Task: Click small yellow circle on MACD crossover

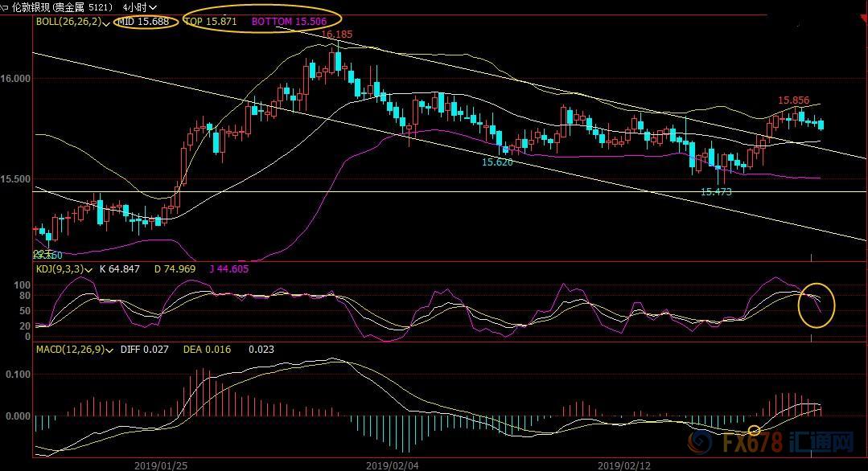Action: click(754, 431)
